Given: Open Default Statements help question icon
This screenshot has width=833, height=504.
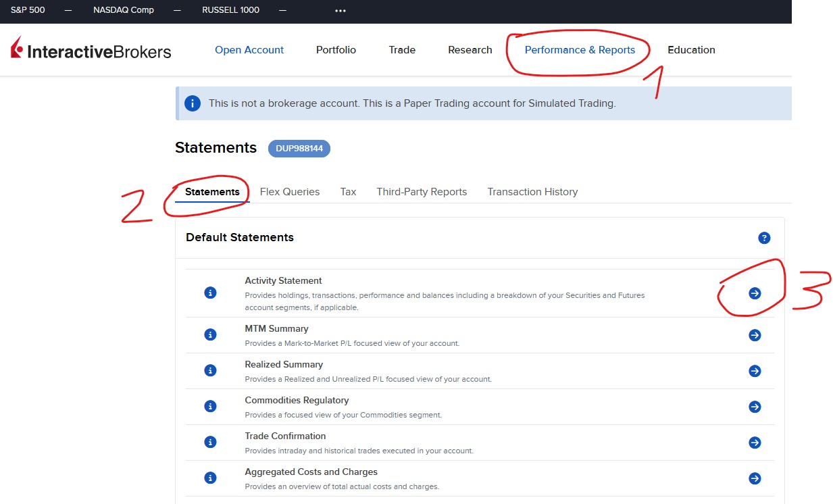Looking at the screenshot, I should (764, 238).
